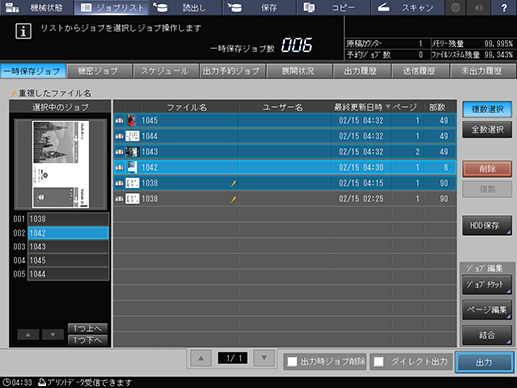
Task: Click thumbnail icon of job 1042
Action: pyautogui.click(x=132, y=167)
